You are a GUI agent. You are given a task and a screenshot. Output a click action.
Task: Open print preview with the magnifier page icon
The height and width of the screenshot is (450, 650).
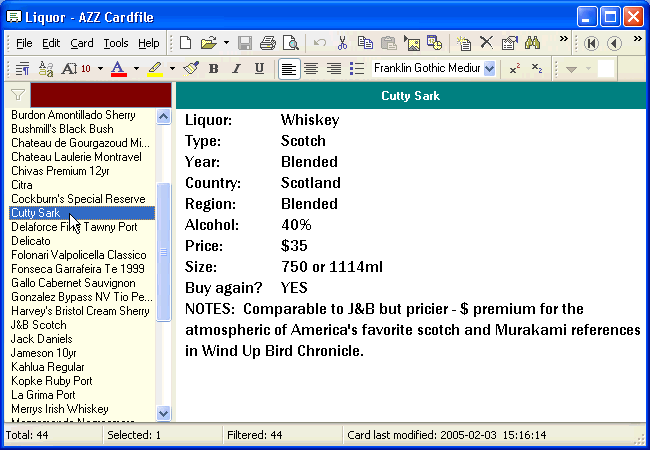click(x=291, y=43)
